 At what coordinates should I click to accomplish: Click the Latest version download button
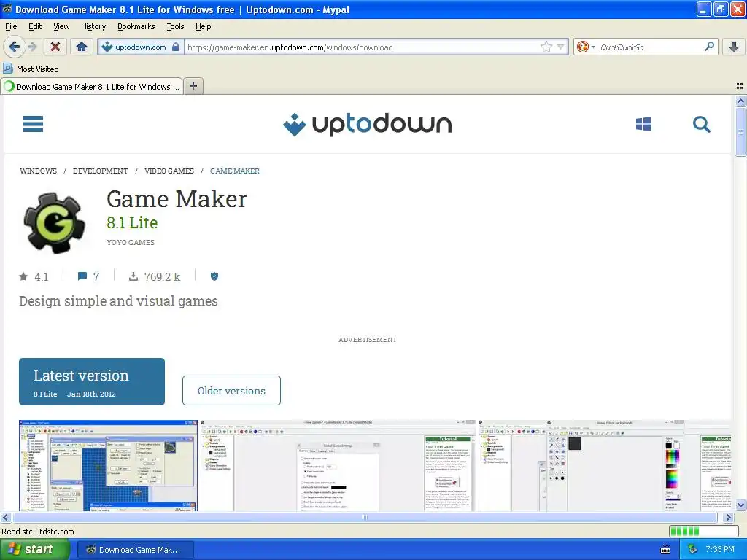(x=92, y=382)
